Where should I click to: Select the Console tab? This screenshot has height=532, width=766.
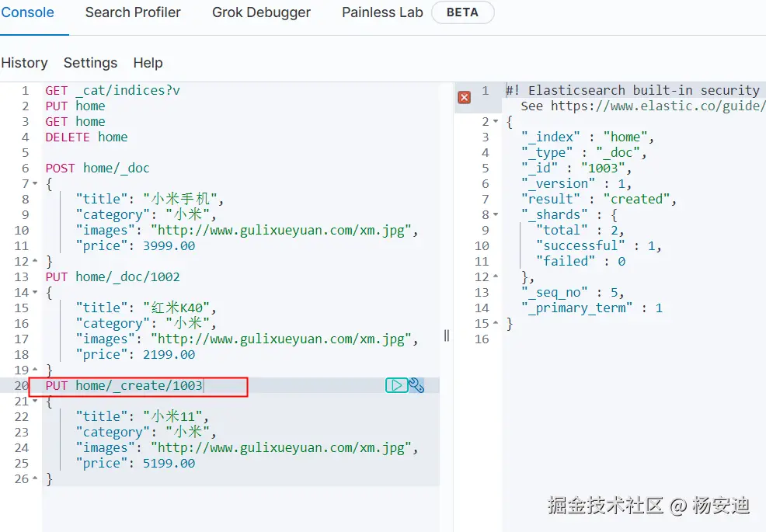[x=28, y=12]
